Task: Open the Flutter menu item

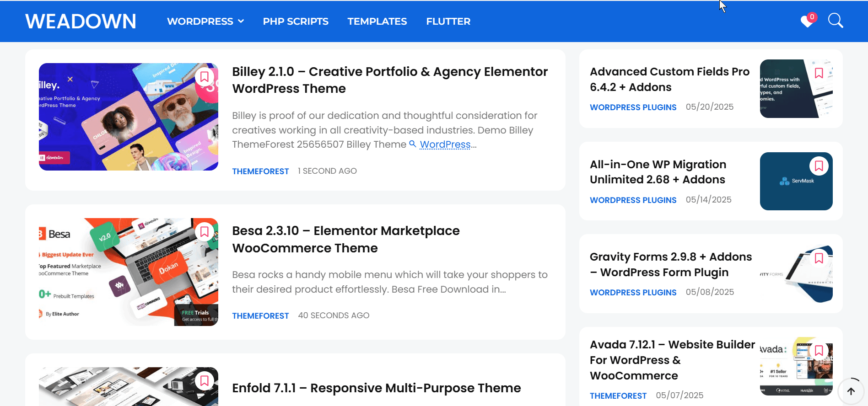Action: click(x=448, y=21)
